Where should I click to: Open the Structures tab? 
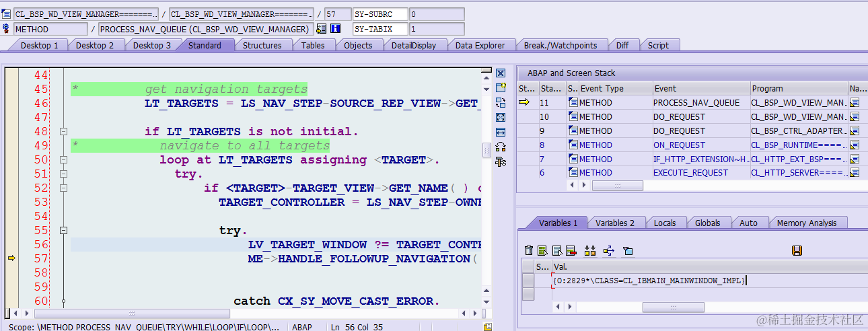[x=262, y=45]
